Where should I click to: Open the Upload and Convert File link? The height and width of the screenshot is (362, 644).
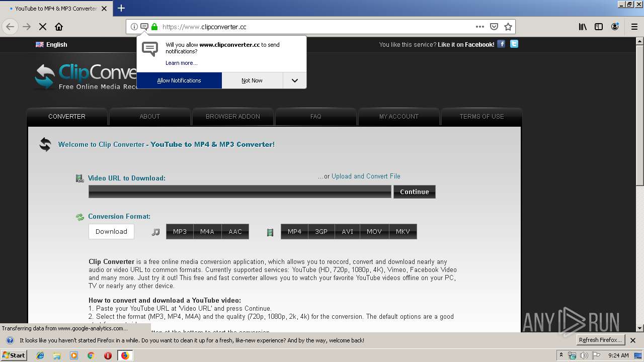(366, 176)
